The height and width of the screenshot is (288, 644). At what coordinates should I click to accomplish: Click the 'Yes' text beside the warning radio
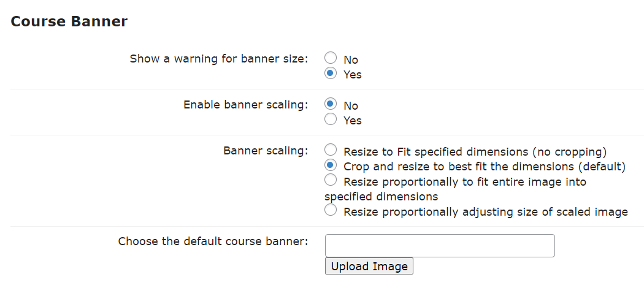(x=353, y=75)
